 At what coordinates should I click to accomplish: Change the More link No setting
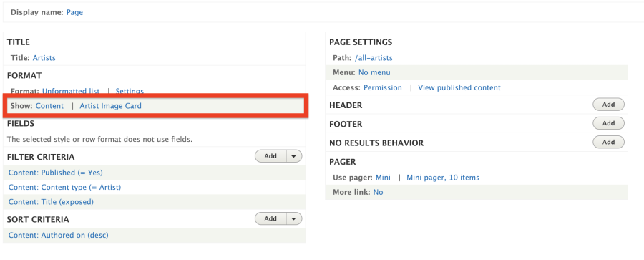click(378, 192)
